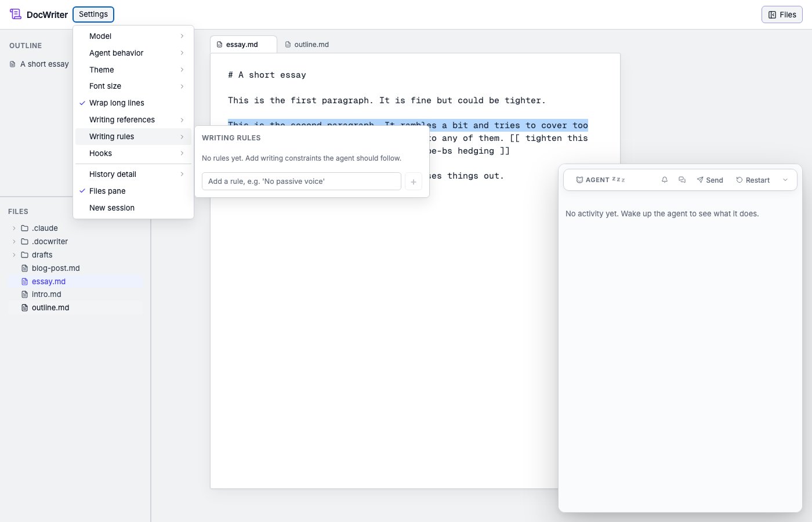Click the DocWriter logo icon

(x=16, y=14)
